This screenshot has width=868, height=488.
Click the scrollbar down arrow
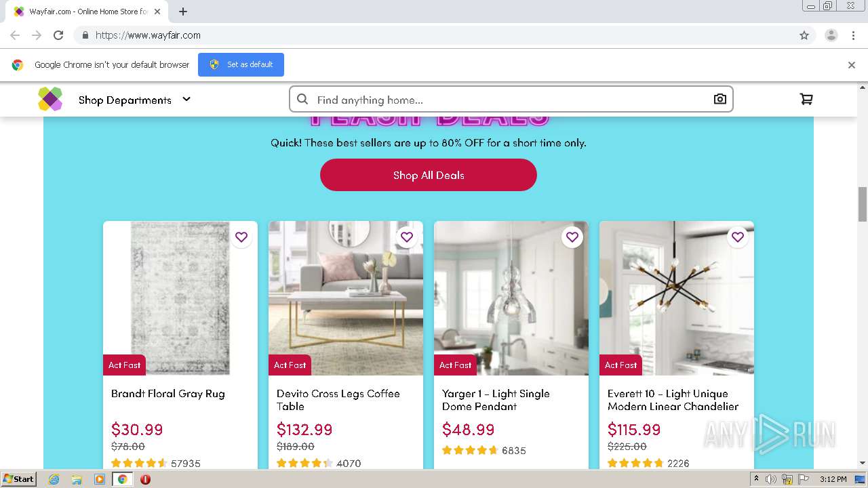[x=863, y=464]
